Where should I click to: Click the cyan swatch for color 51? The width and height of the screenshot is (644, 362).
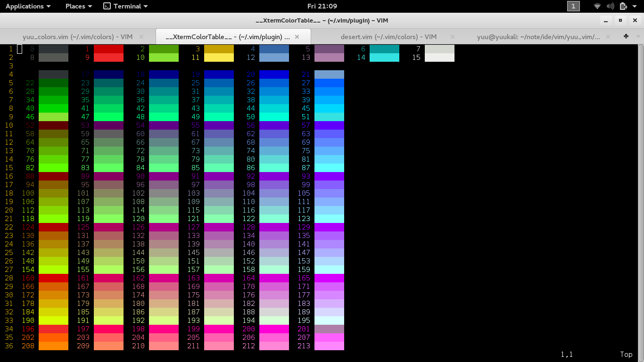pos(329,117)
